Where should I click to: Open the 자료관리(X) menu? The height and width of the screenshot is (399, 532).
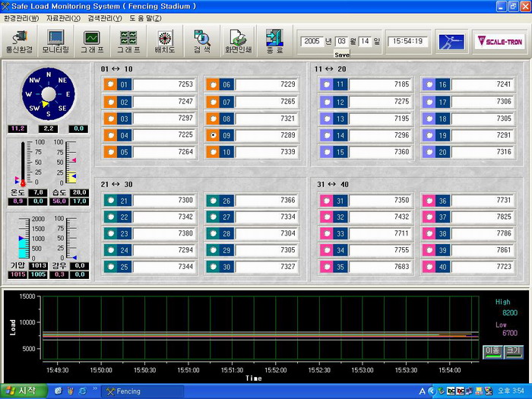point(63,17)
